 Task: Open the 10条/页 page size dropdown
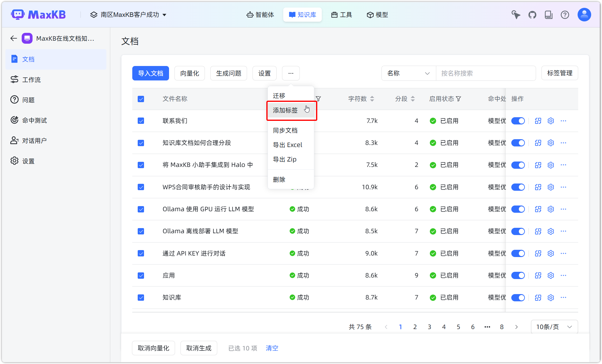click(554, 327)
